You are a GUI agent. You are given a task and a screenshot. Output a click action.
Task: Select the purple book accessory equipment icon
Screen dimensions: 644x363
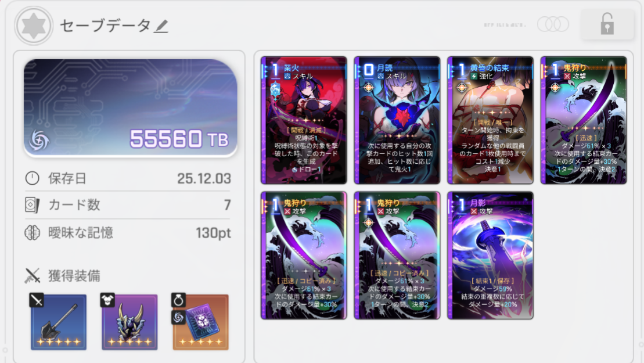click(200, 322)
